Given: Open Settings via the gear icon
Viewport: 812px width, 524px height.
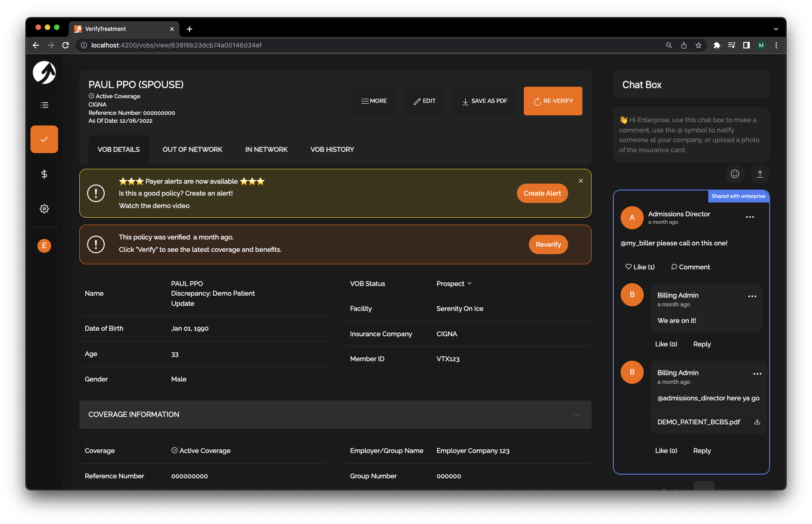Looking at the screenshot, I should point(44,208).
